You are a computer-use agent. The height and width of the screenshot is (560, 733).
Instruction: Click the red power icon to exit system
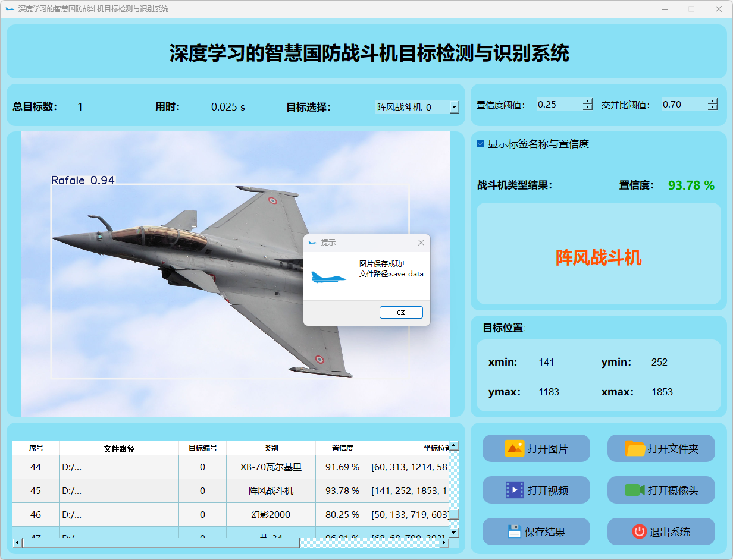[639, 531]
